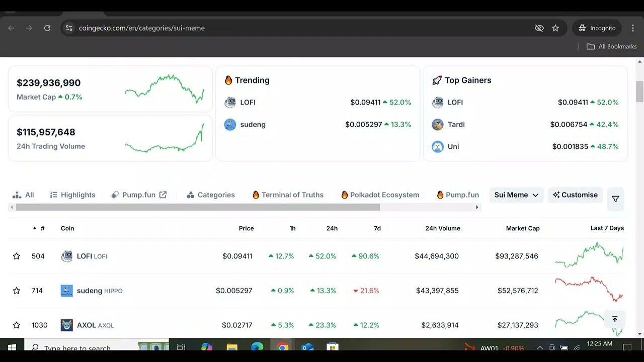The width and height of the screenshot is (644, 362).
Task: Select Polkadot Ecosystem category
Action: pyautogui.click(x=380, y=195)
